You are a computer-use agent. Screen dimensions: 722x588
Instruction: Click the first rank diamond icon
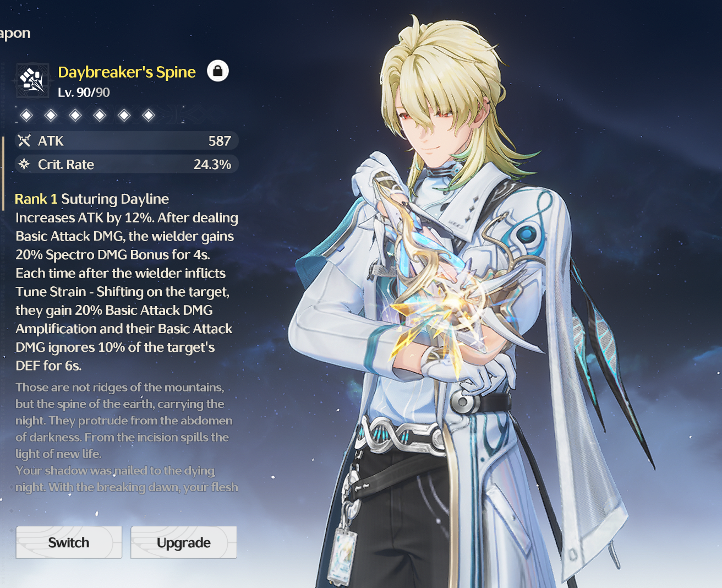(26, 115)
